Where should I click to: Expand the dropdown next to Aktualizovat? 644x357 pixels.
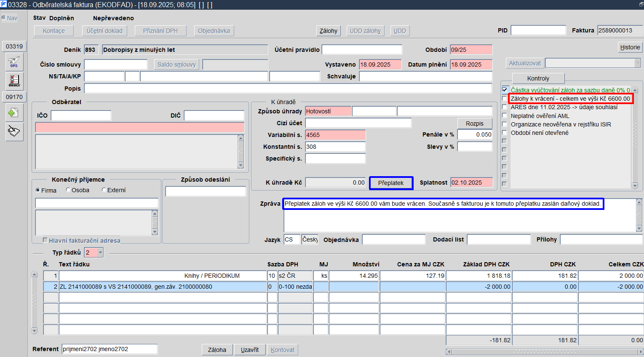point(637,63)
